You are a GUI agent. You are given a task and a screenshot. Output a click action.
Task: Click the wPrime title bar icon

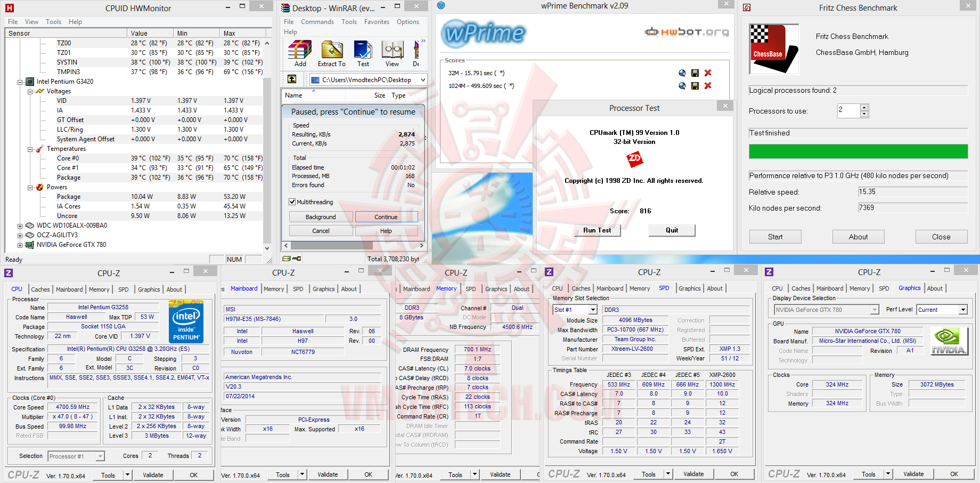441,5
